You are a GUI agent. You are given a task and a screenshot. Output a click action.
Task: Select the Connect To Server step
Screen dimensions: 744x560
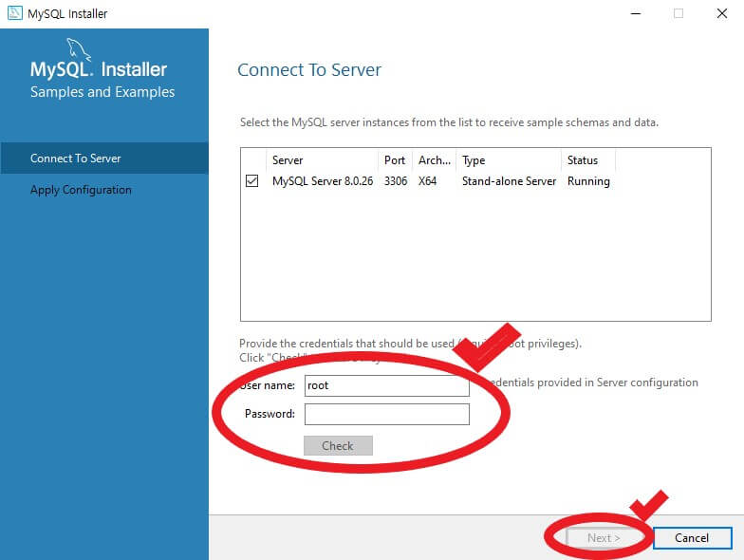[104, 158]
